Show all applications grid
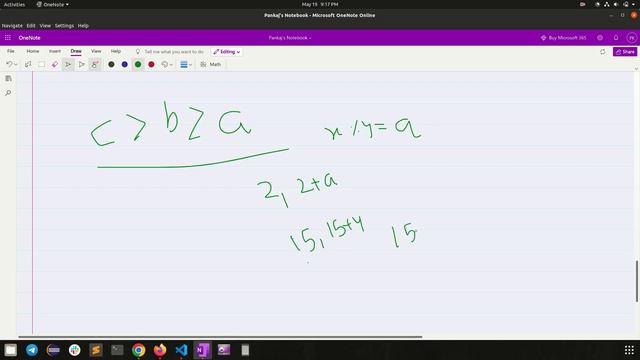 tap(629, 350)
